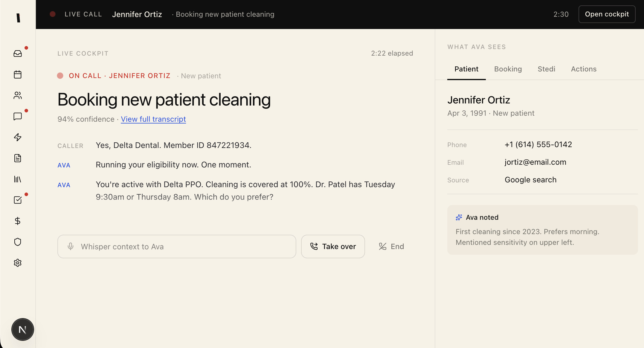Open the shield compliance icon
Screen dimensions: 644x348
[x=18, y=242]
